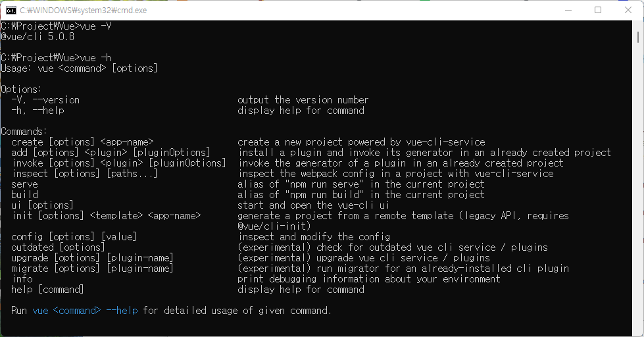Click the "outdated [options]" command entry
Image resolution: width=644 pixels, height=337 pixels.
pos(59,247)
